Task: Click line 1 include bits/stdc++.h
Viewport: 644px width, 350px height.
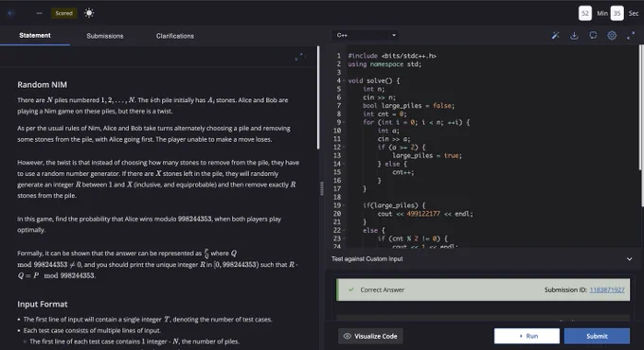Action: 392,56
